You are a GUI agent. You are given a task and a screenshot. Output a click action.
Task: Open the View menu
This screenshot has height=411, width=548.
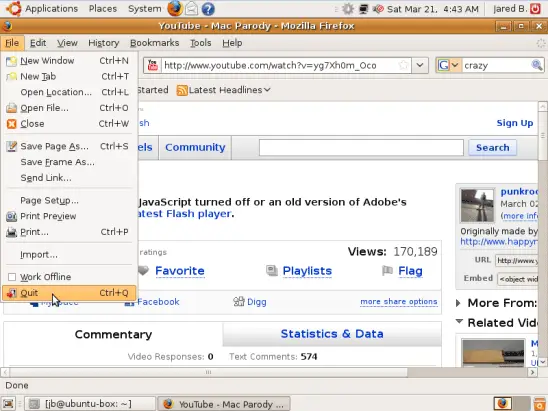[x=67, y=43]
